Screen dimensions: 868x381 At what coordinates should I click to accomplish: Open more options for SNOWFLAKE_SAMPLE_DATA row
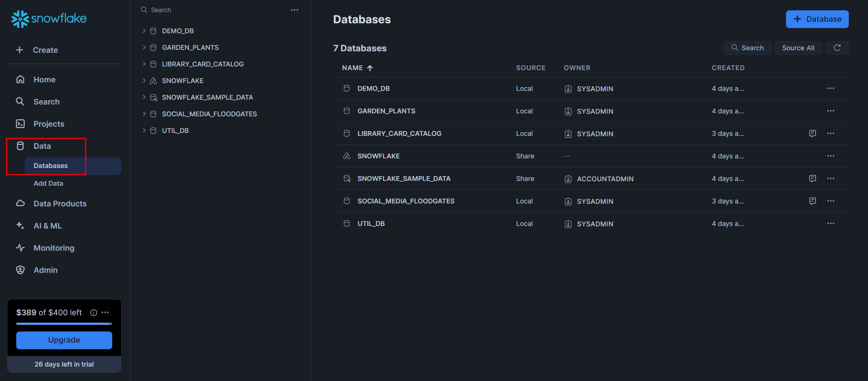pyautogui.click(x=831, y=179)
